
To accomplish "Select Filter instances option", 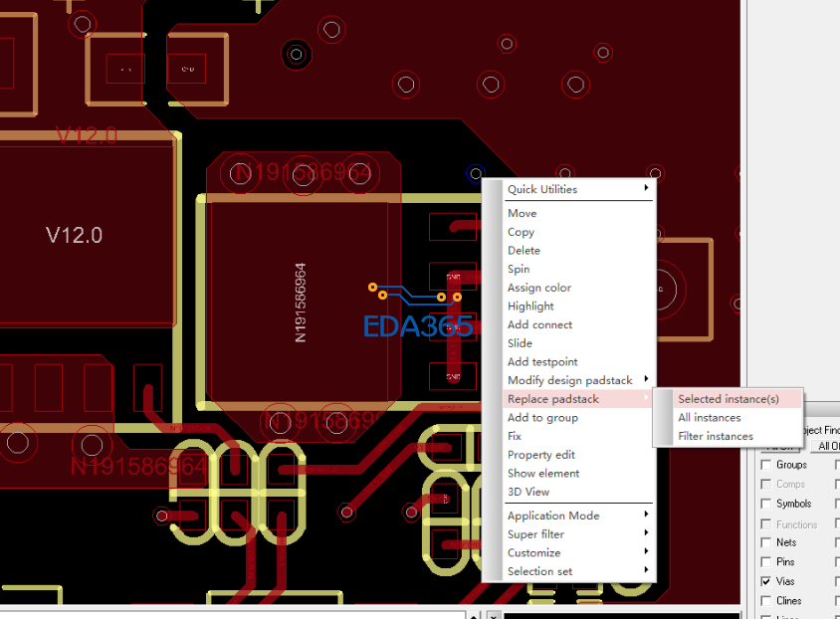I will click(716, 437).
